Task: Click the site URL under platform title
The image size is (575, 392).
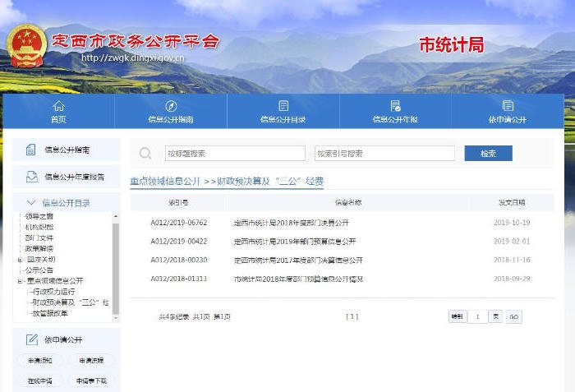Action: (x=133, y=58)
